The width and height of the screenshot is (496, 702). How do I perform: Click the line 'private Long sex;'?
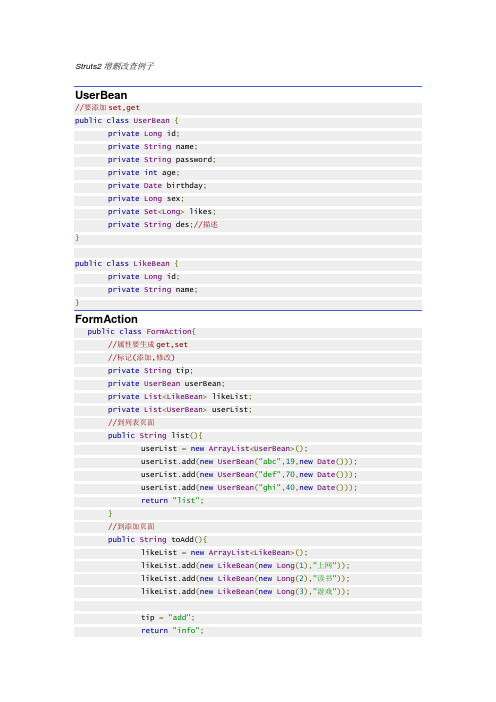coord(146,198)
